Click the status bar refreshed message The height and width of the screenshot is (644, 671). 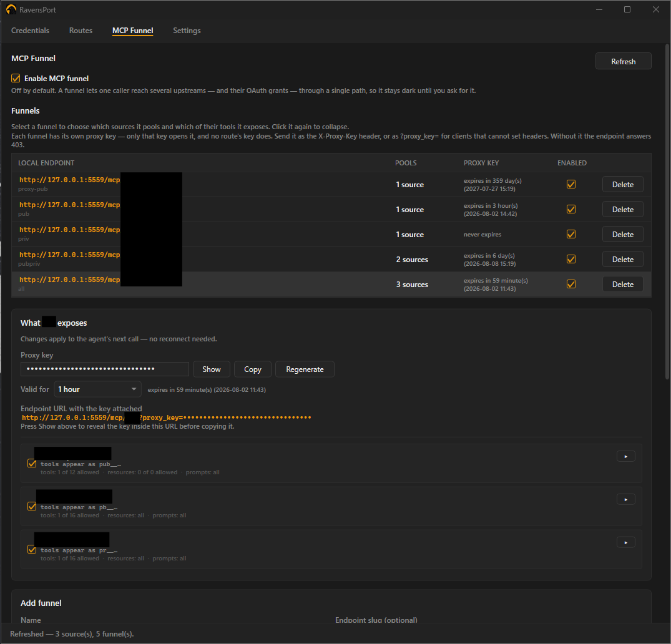(x=72, y=634)
